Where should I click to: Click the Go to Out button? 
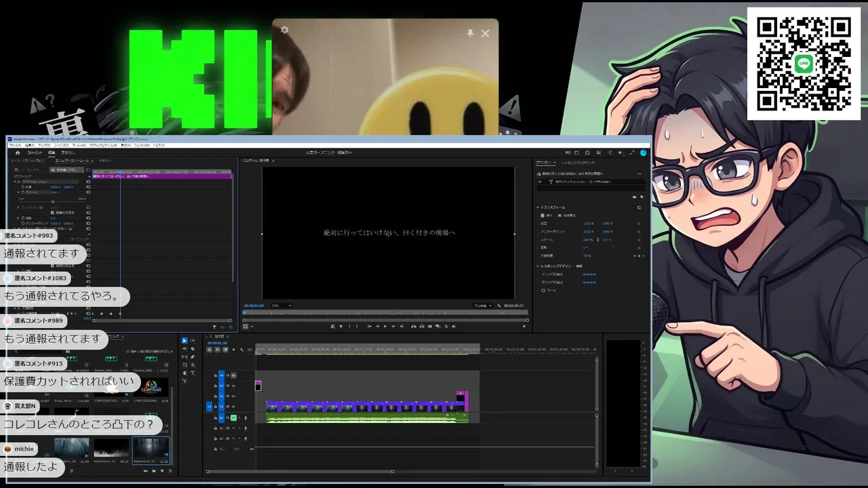[401, 326]
